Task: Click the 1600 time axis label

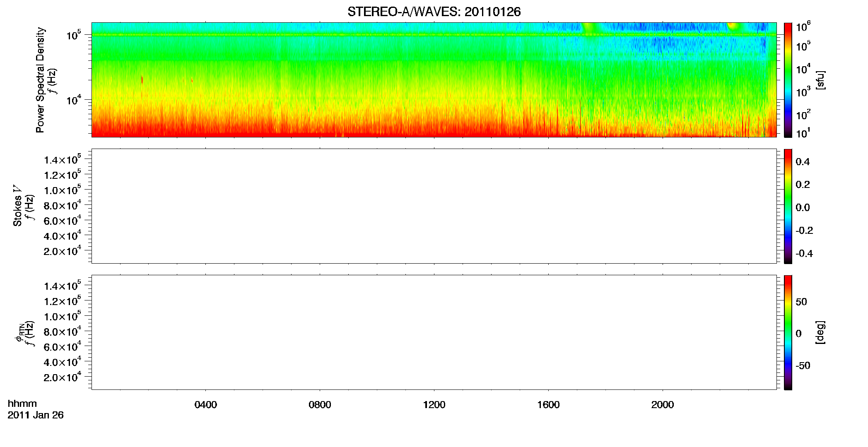Action: 548,405
